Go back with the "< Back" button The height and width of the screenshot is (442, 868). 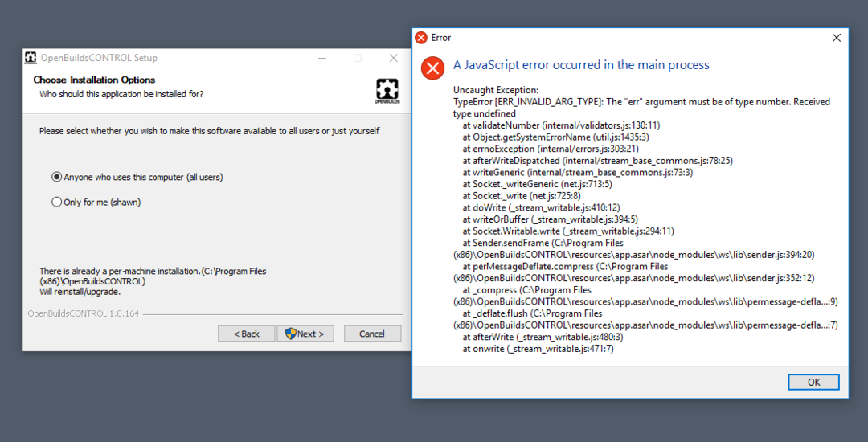click(x=246, y=334)
